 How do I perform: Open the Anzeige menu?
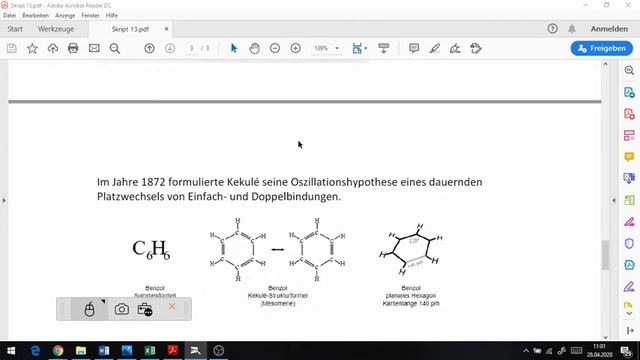(x=65, y=16)
